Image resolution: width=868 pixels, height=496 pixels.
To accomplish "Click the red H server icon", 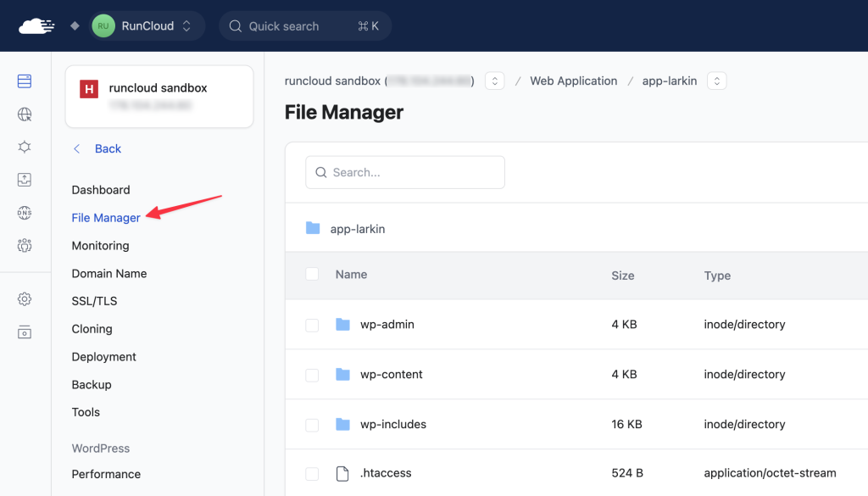I will pos(88,88).
